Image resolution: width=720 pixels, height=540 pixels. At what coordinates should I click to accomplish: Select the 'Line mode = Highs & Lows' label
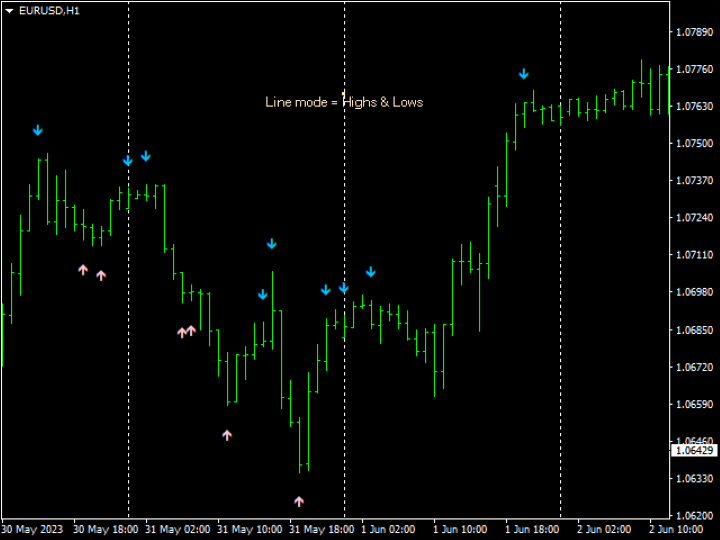(x=344, y=102)
